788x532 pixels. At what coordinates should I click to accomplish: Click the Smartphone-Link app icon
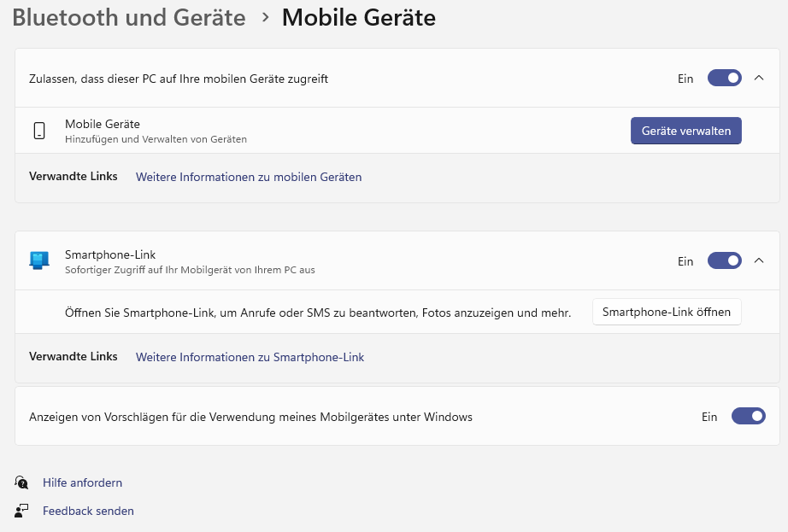coord(38,260)
